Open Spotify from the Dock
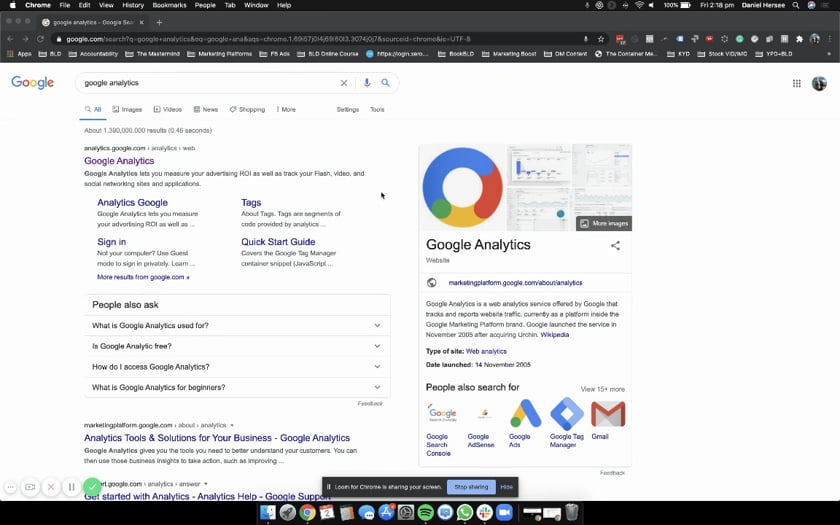This screenshot has width=840, height=525. (425, 513)
